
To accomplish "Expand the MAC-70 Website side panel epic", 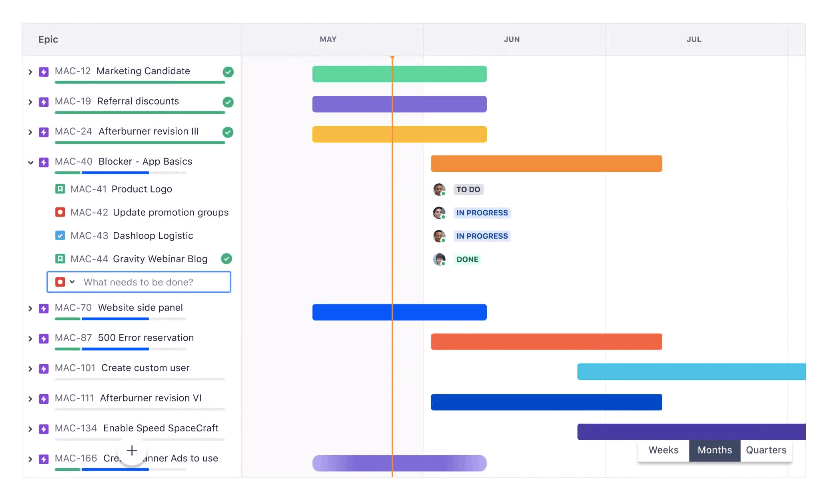I will click(30, 308).
